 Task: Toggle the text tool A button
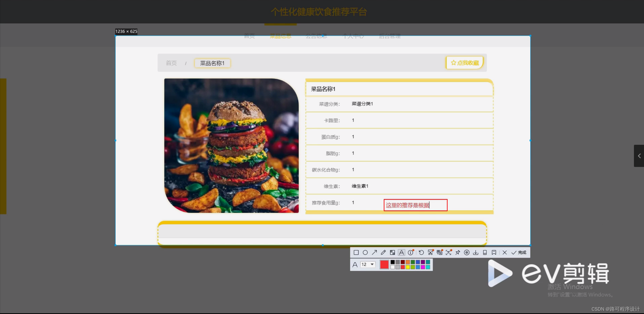(402, 252)
